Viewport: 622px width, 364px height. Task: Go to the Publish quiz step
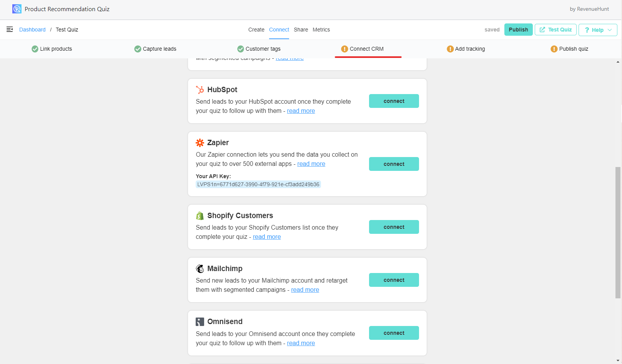[x=569, y=49]
